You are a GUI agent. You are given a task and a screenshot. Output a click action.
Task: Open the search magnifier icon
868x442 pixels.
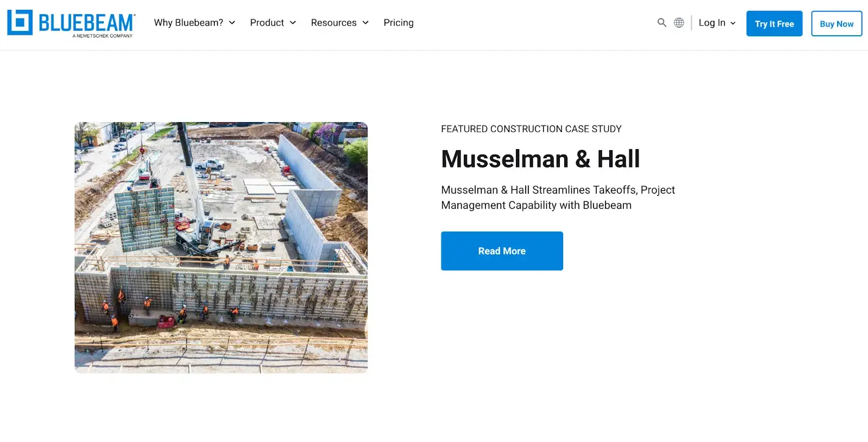click(662, 23)
